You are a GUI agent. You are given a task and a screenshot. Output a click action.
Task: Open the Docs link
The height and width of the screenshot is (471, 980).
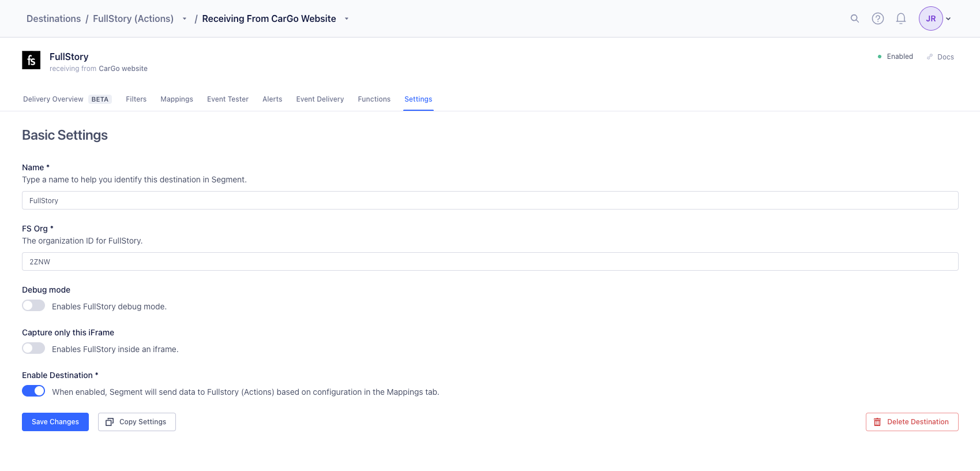(x=940, y=57)
